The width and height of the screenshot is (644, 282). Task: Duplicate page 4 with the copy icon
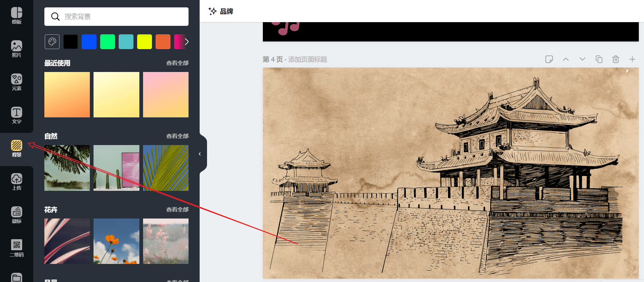pyautogui.click(x=599, y=59)
